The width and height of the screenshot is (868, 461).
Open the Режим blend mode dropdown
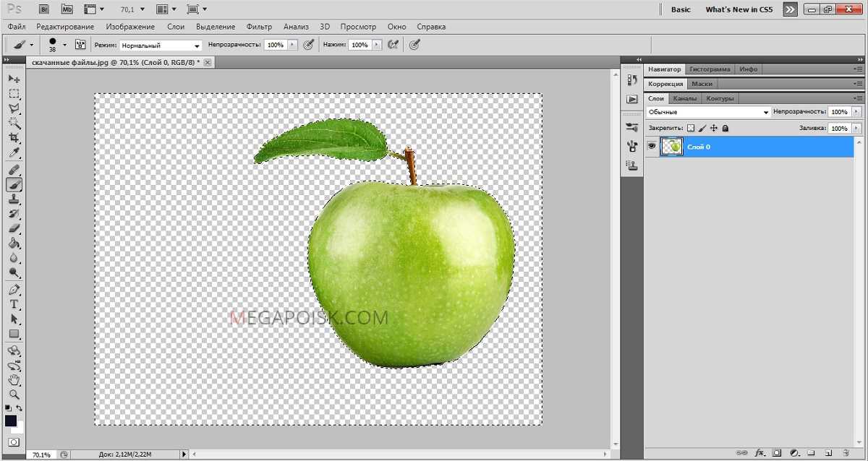160,45
